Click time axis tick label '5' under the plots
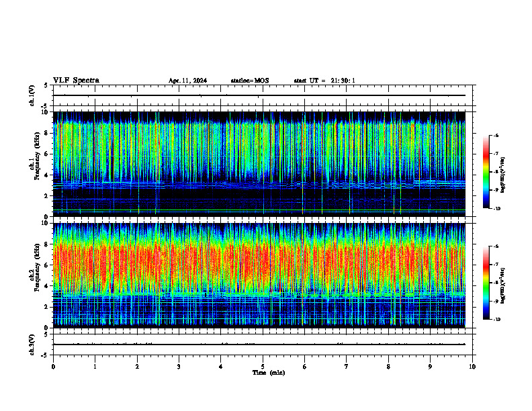The image size is (532, 411). pyautogui.click(x=263, y=367)
